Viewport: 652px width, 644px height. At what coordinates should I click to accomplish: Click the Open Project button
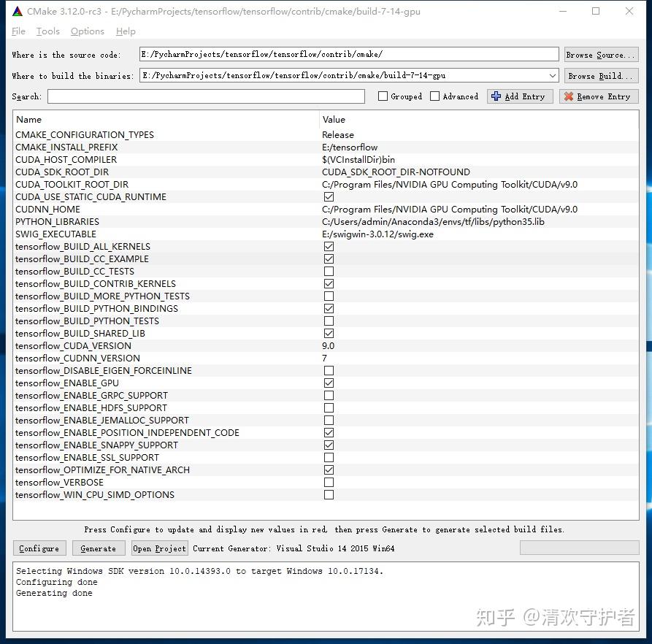[160, 548]
